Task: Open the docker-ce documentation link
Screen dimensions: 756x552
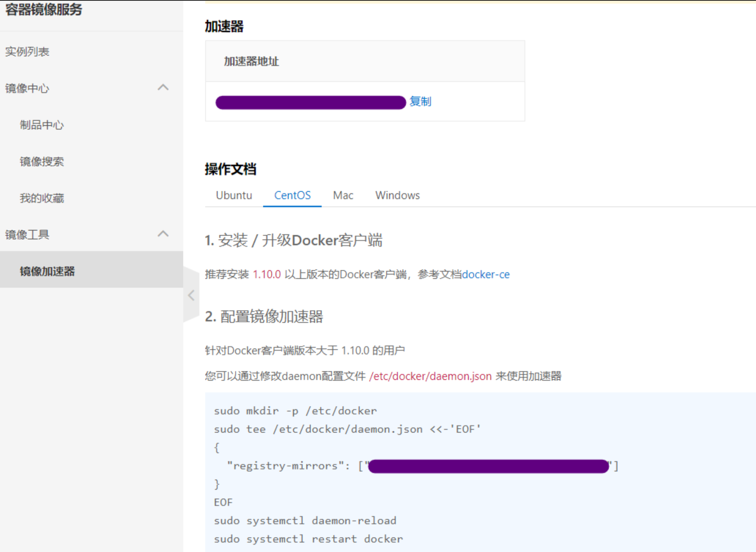Action: coord(485,274)
